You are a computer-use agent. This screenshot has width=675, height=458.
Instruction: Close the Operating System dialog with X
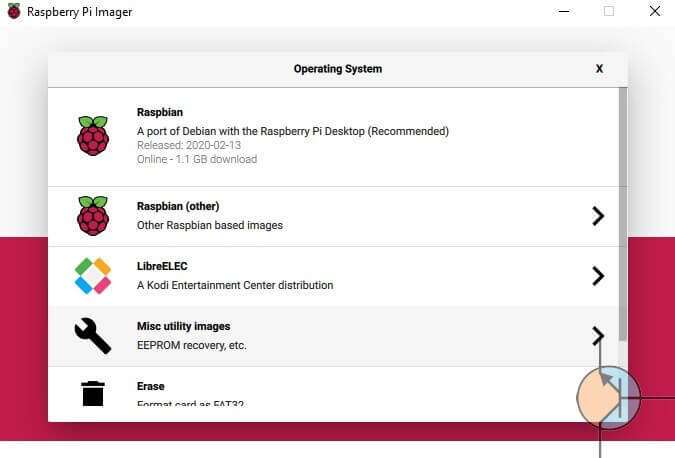pyautogui.click(x=599, y=68)
